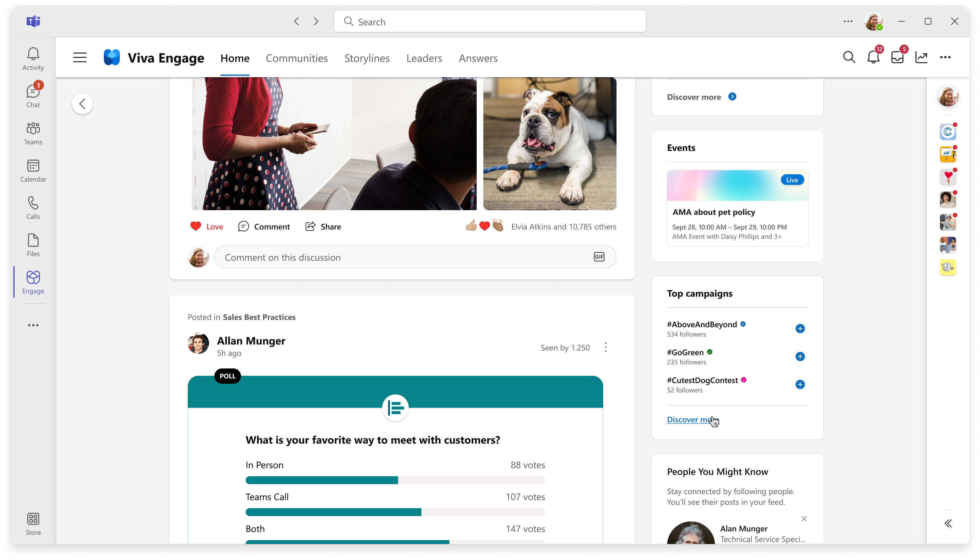980x560 pixels.
Task: Click the Viva Engage activity bell icon
Action: [874, 57]
